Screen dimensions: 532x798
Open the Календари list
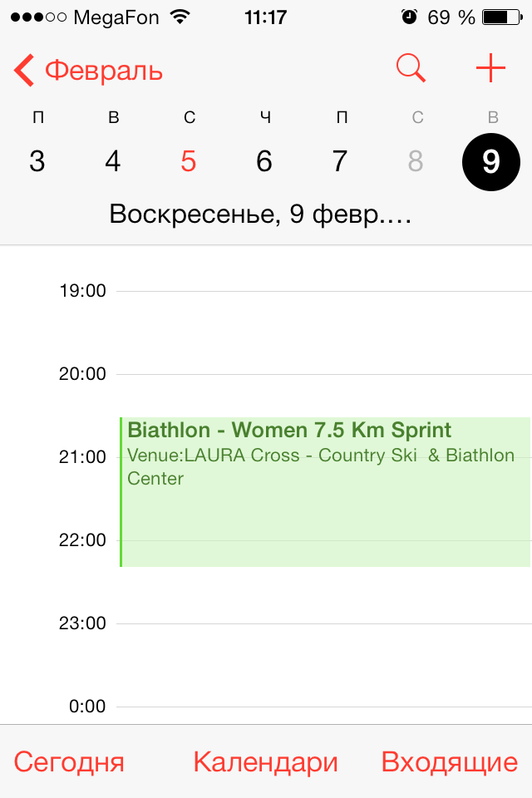point(266,761)
